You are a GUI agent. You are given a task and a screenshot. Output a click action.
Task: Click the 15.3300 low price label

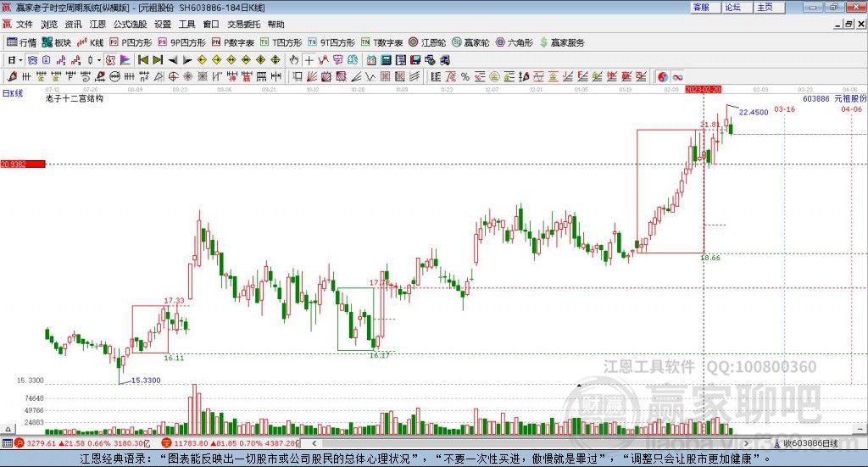pyautogui.click(x=146, y=381)
